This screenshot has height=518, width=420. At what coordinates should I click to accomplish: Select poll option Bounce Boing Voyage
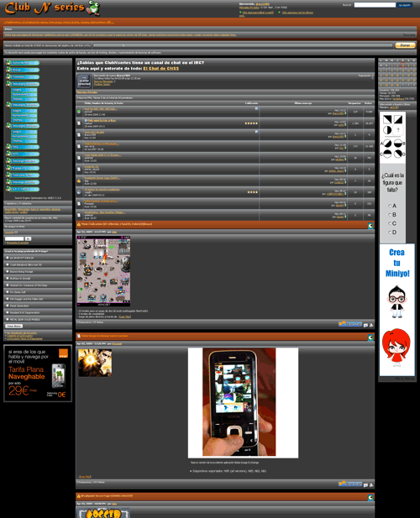click(8, 271)
